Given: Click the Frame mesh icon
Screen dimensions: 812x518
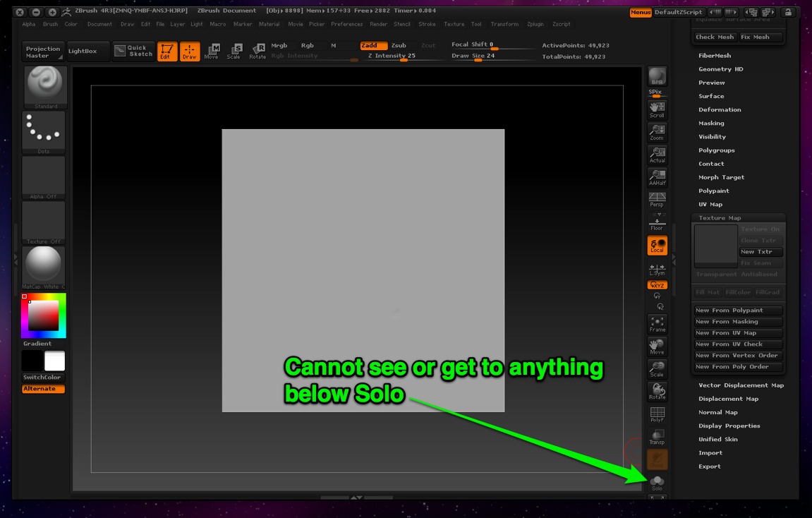Looking at the screenshot, I should pos(658,324).
